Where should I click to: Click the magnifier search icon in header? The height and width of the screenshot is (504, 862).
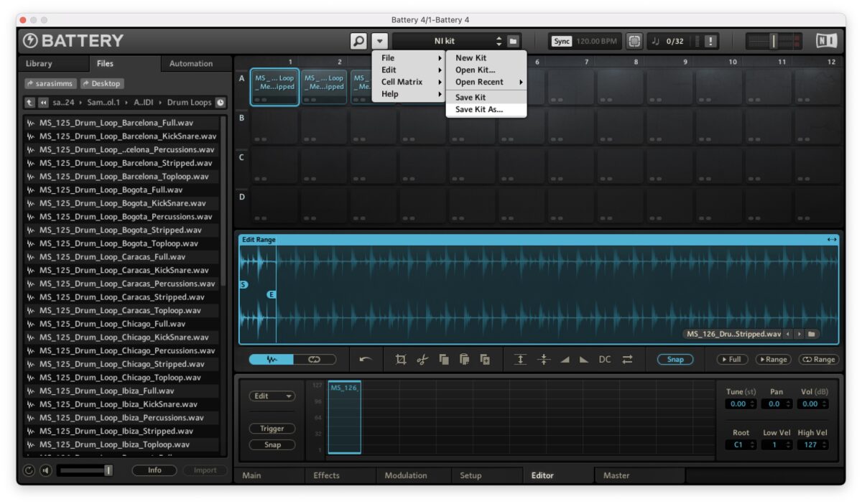tap(358, 42)
